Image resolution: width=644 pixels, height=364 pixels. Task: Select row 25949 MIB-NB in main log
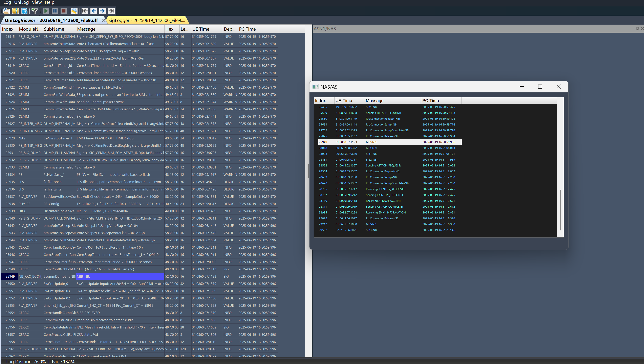[x=120, y=276]
